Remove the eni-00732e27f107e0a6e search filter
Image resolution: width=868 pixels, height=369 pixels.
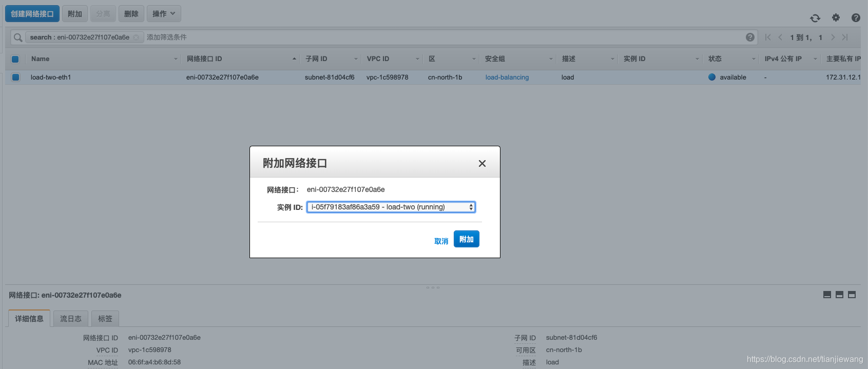(136, 37)
